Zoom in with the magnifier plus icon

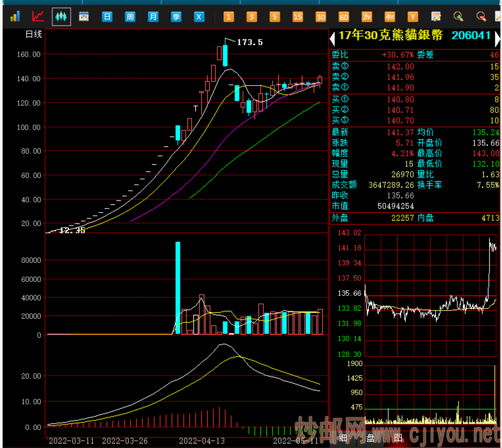coord(459,17)
